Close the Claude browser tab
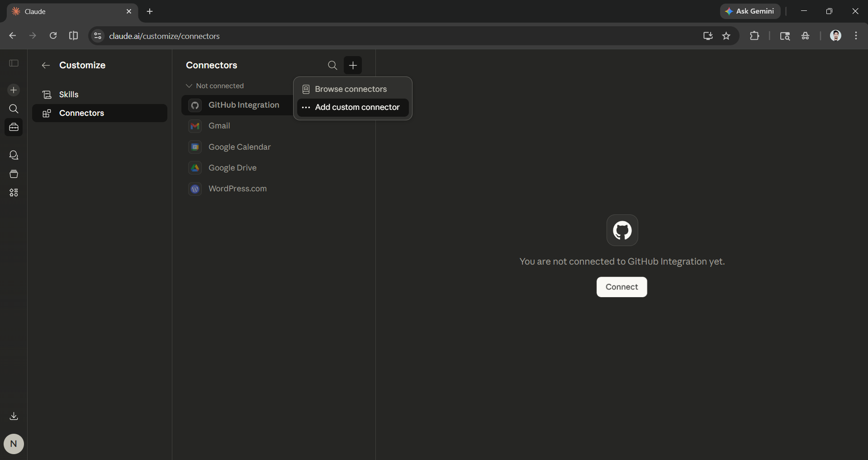Viewport: 868px width, 460px height. 129,12
